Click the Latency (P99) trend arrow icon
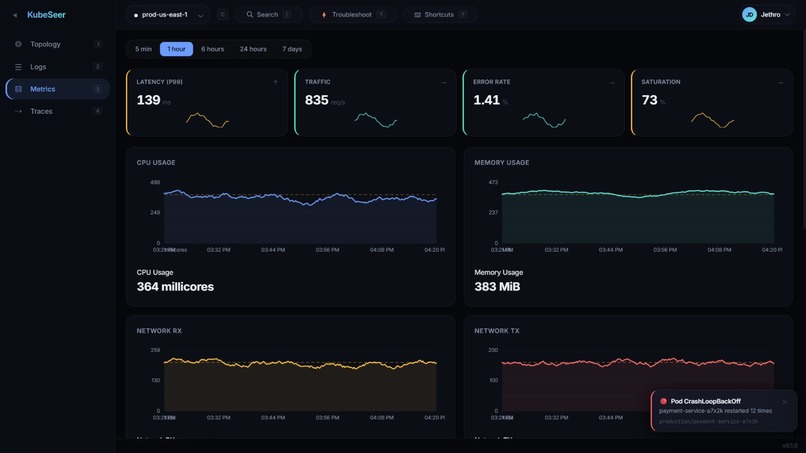 pyautogui.click(x=276, y=82)
